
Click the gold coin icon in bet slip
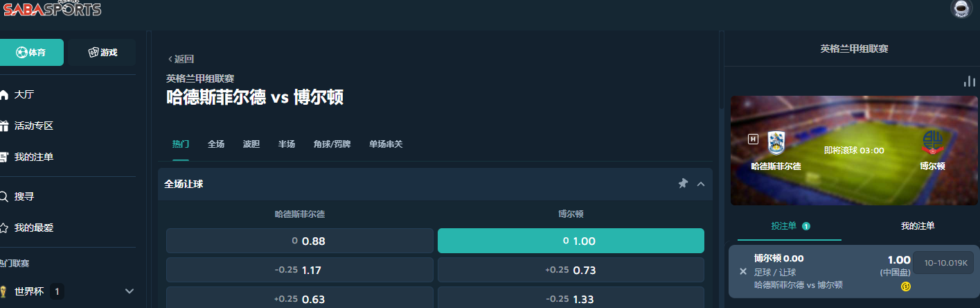pyautogui.click(x=905, y=286)
